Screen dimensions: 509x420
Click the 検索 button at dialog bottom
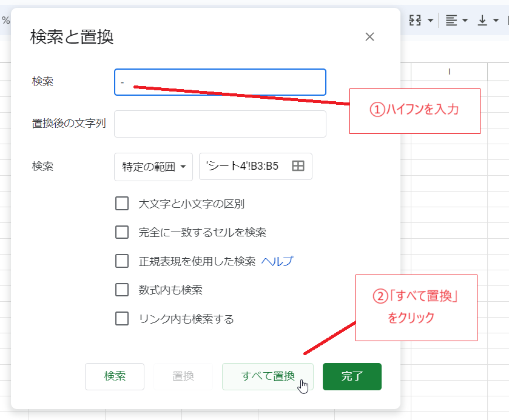(115, 376)
